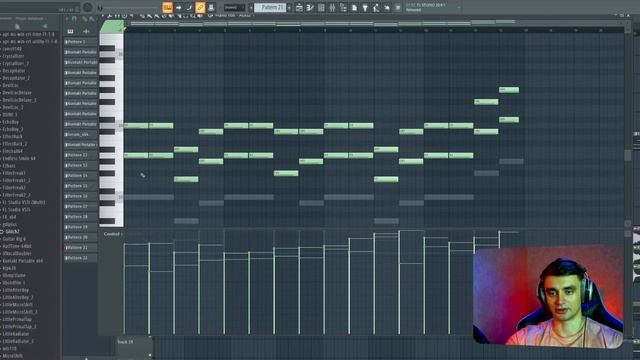Toggle the orange link icon in the toolbar

(x=200, y=7)
